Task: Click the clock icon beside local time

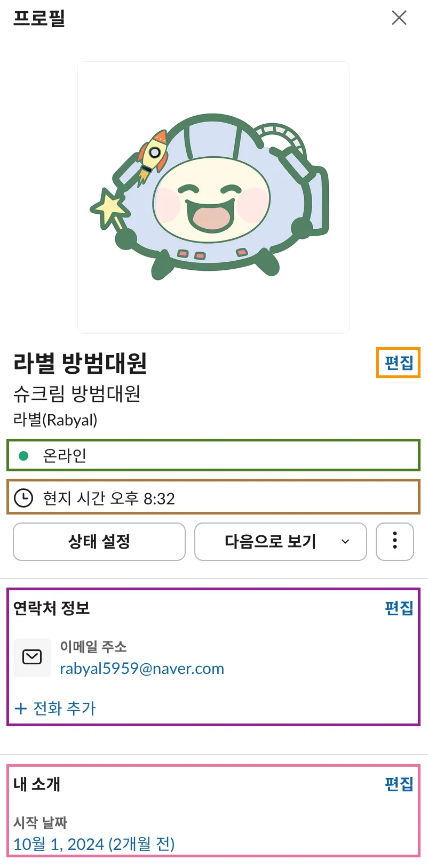Action: tap(23, 498)
